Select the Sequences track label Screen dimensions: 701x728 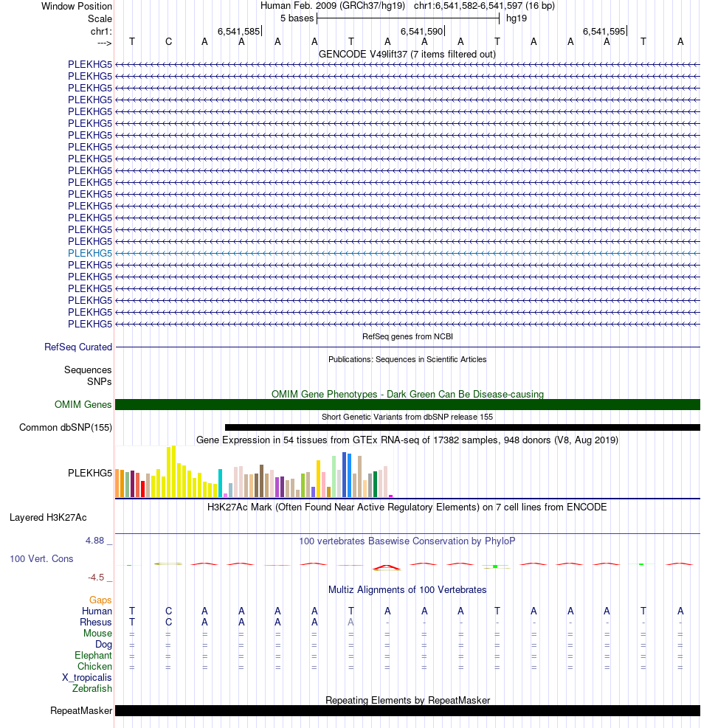[88, 370]
